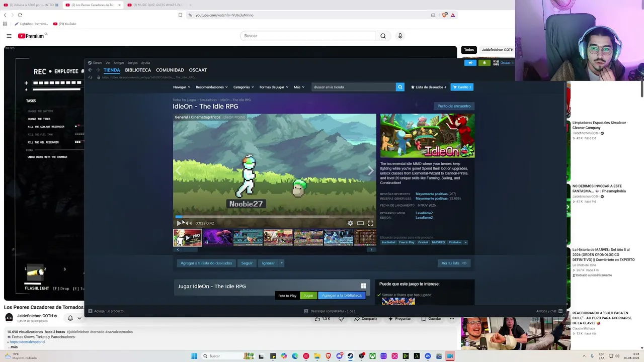Select the purple screenshot thumbnail in media strip

coord(218,238)
